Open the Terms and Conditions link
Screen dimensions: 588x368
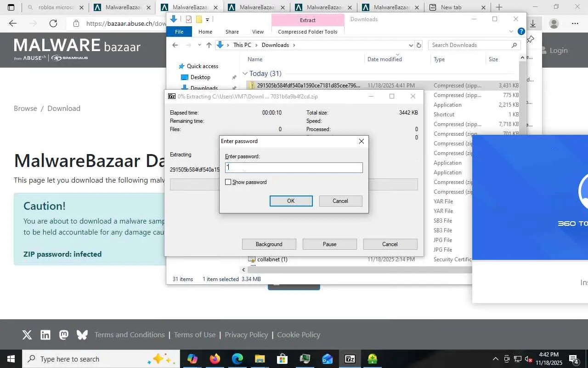pos(130,335)
